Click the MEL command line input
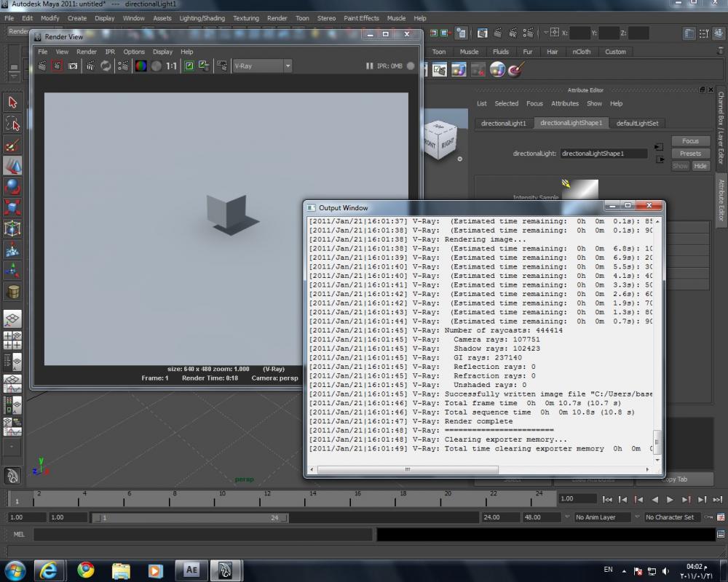This screenshot has height=582, width=728. point(203,535)
